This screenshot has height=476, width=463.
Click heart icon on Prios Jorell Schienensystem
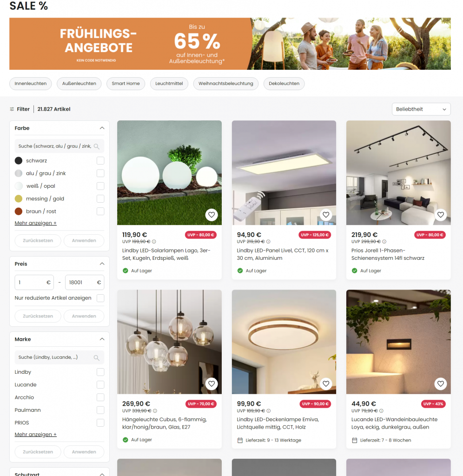[x=441, y=215]
